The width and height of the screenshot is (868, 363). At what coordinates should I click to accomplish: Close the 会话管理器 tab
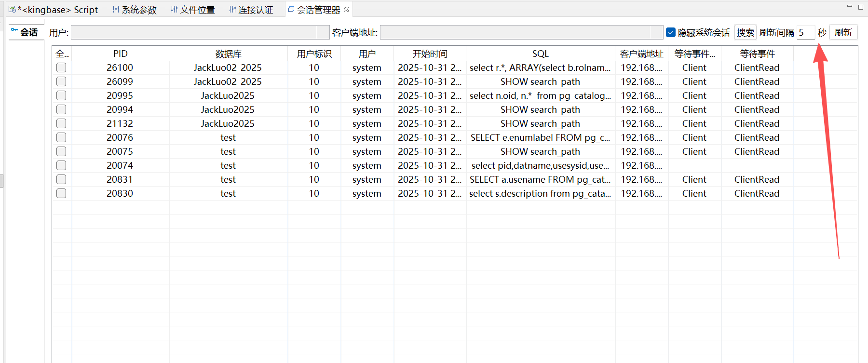tap(346, 9)
